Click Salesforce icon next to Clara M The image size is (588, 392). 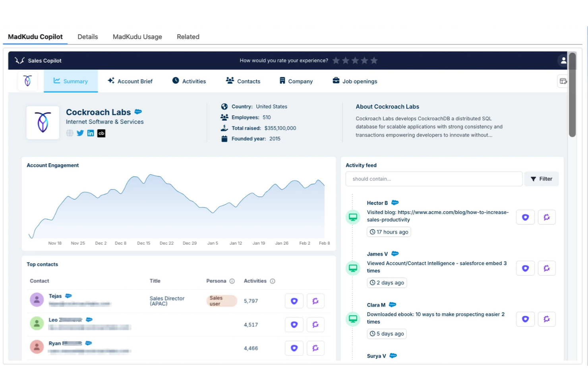point(393,305)
